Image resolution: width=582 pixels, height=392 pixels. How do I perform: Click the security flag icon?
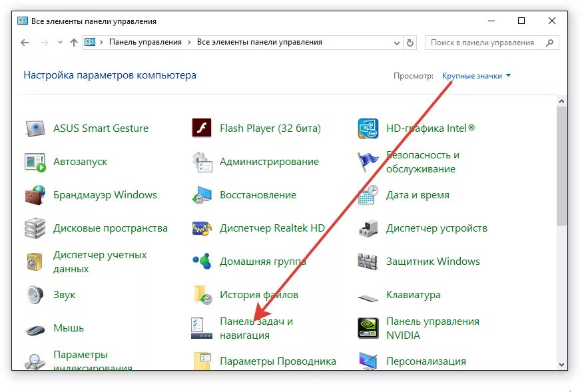[x=368, y=162]
